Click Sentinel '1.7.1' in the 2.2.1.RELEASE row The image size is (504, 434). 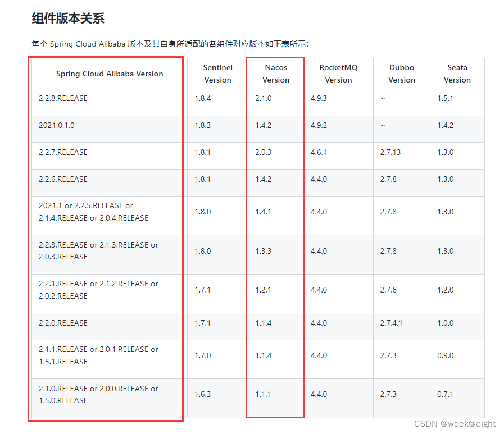[x=202, y=290]
